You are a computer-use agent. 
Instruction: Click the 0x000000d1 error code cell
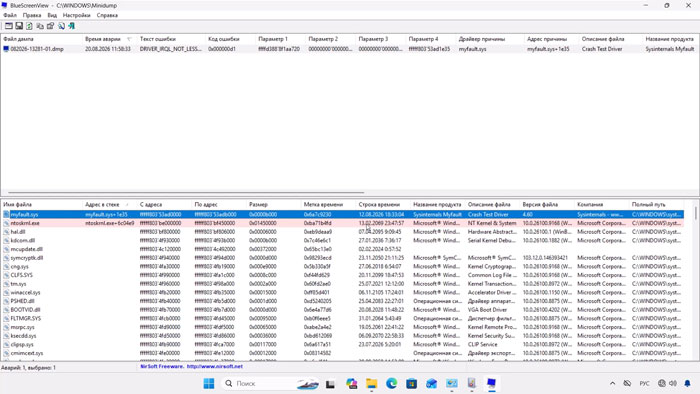pyautogui.click(x=222, y=49)
